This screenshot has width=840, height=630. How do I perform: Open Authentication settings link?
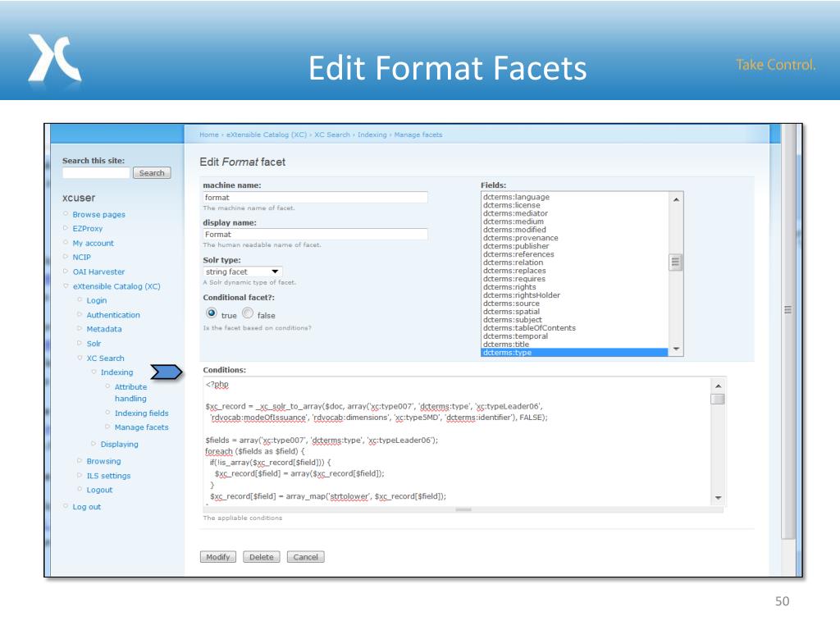point(113,315)
